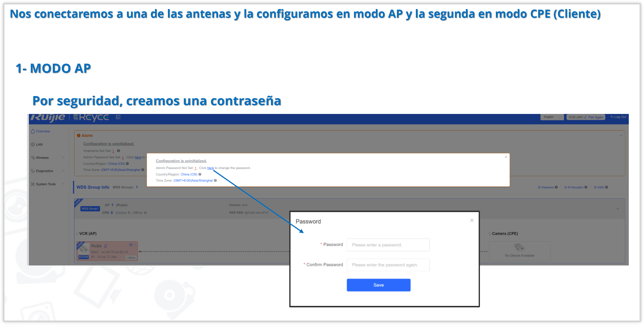This screenshot has width=644, height=325.
Task: Click the help icon beside Password tool
Action: [x=556, y=187]
